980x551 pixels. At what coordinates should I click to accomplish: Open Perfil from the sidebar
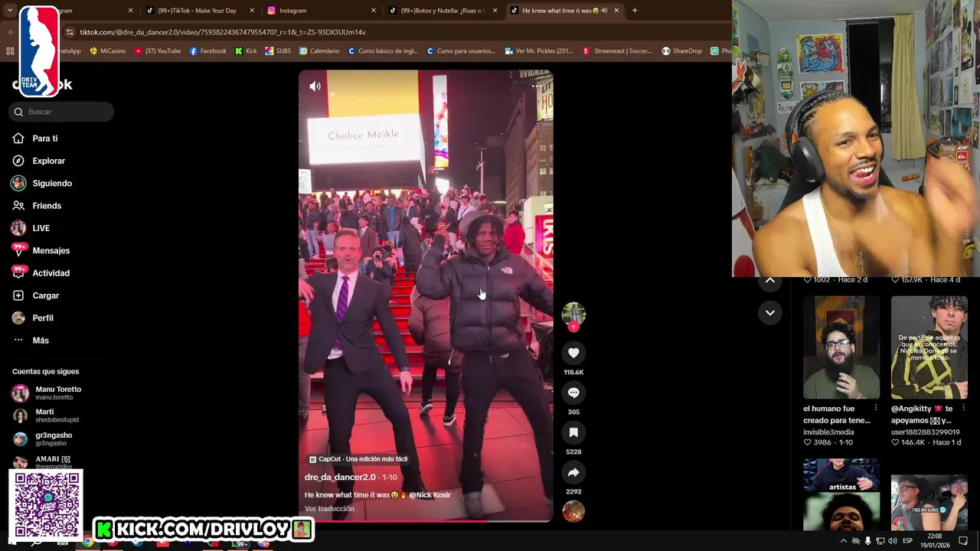(x=42, y=318)
